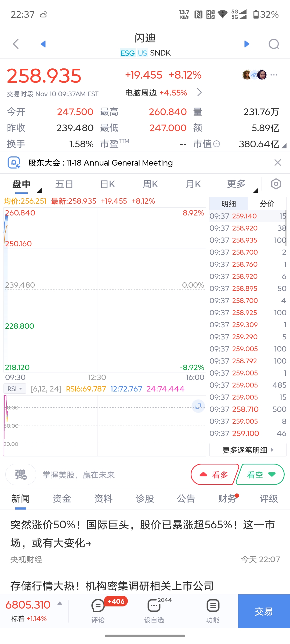Select the 诊股 tab
The image size is (290, 644).
pos(145,499)
